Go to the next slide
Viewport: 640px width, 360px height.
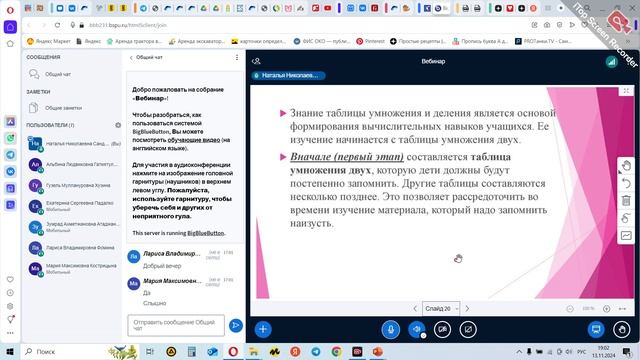coord(467,309)
